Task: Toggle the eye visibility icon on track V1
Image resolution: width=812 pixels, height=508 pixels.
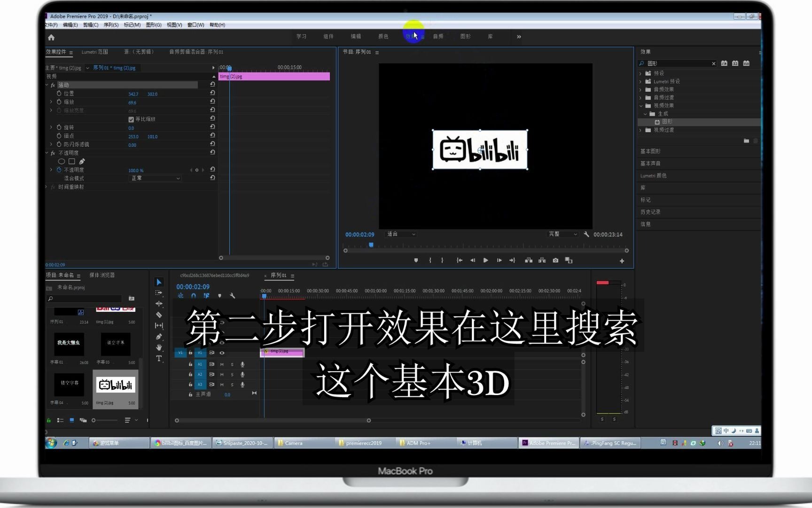Action: [222, 353]
